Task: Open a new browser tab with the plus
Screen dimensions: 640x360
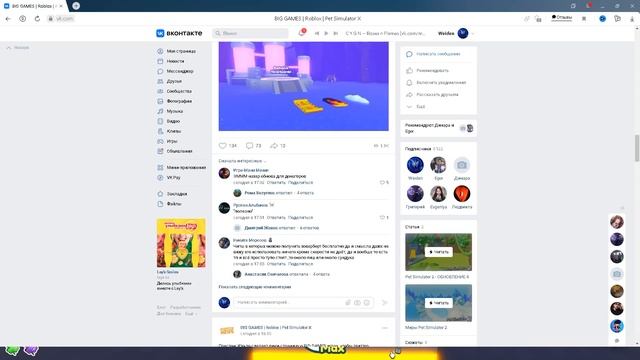Action: pyautogui.click(x=76, y=6)
